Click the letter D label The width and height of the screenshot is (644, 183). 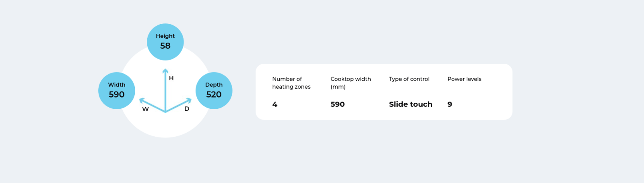coord(187,109)
